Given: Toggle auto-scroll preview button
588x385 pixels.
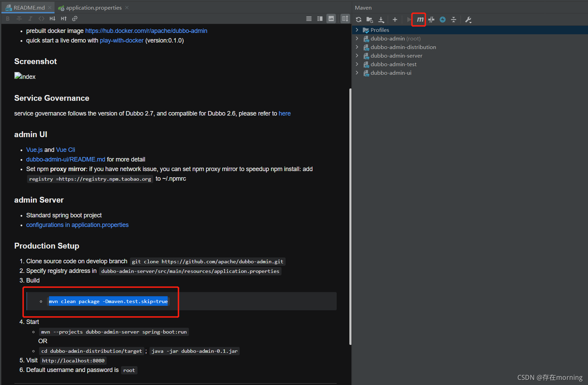Looking at the screenshot, I should tap(345, 19).
